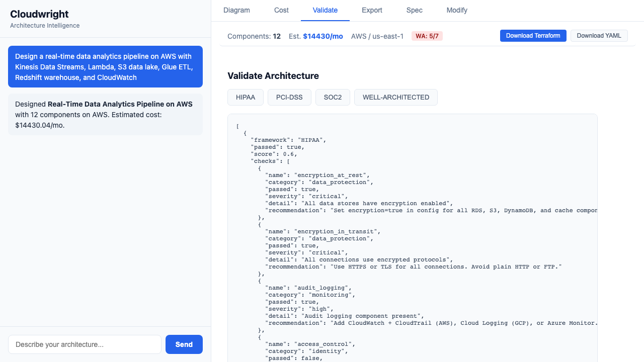Click the Components: 12 summary counter
Viewport: 644px width, 362px height.
pos(254,36)
